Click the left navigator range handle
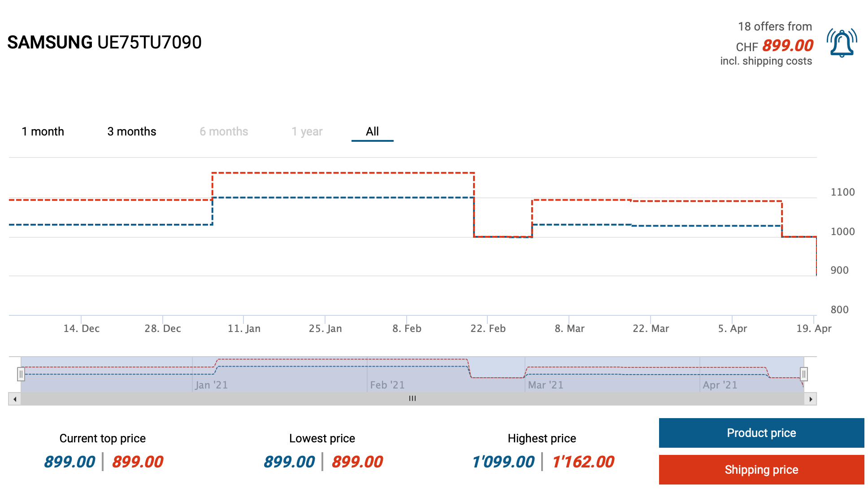 pyautogui.click(x=21, y=374)
